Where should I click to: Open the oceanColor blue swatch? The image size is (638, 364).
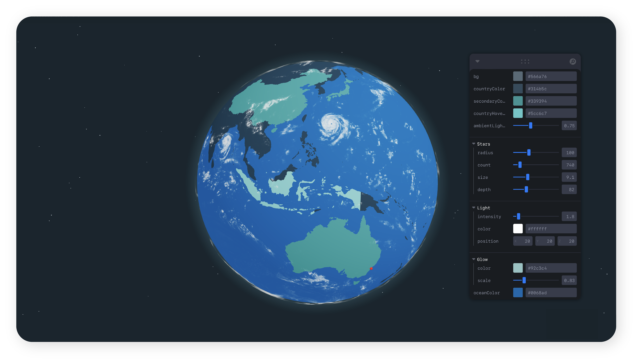coord(518,292)
